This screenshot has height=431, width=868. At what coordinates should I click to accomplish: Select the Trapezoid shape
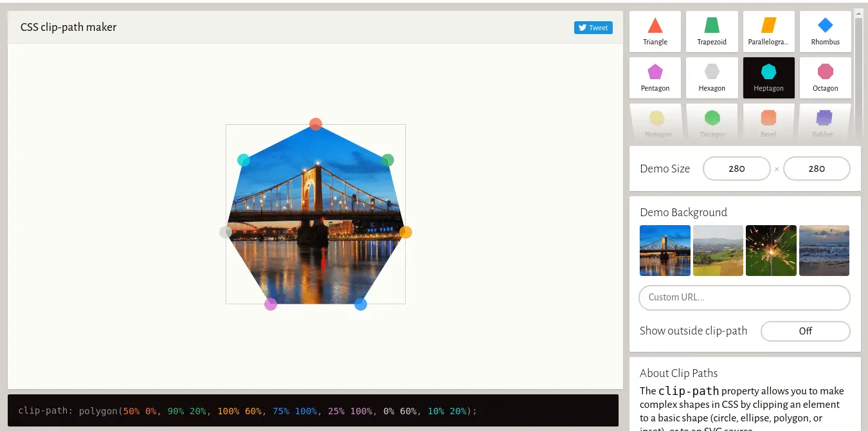[711, 32]
